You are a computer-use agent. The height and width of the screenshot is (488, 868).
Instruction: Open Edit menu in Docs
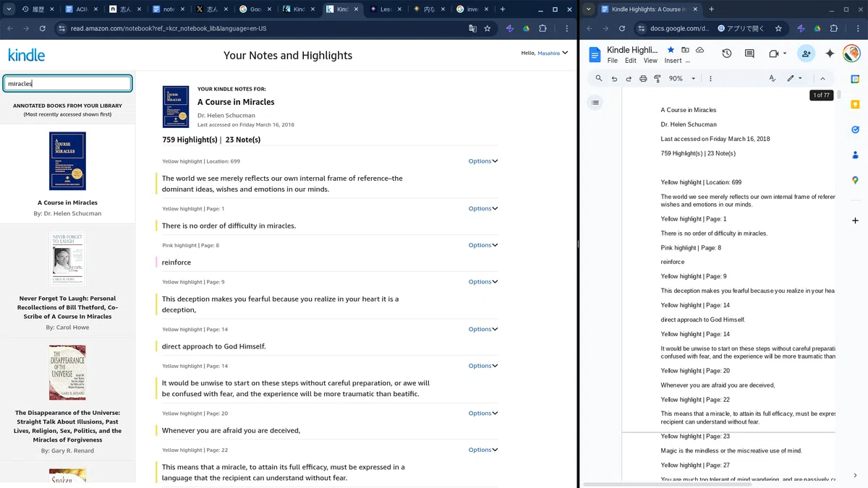[x=631, y=61]
